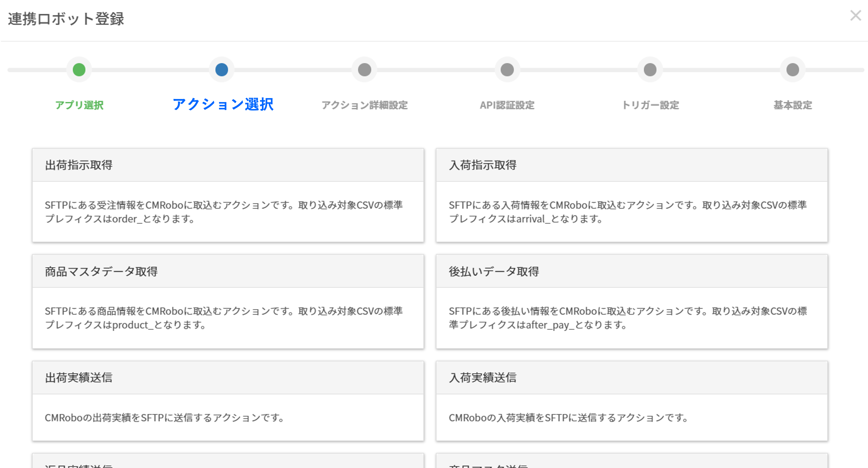This screenshot has height=468, width=868.
Task: Choose the 出荷指示取得 action card
Action: tap(228, 195)
